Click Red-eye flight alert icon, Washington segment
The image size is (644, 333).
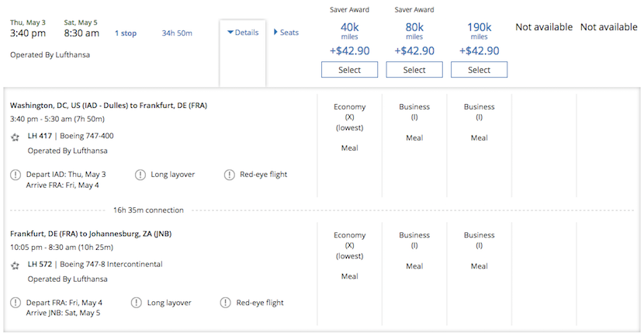(x=229, y=175)
